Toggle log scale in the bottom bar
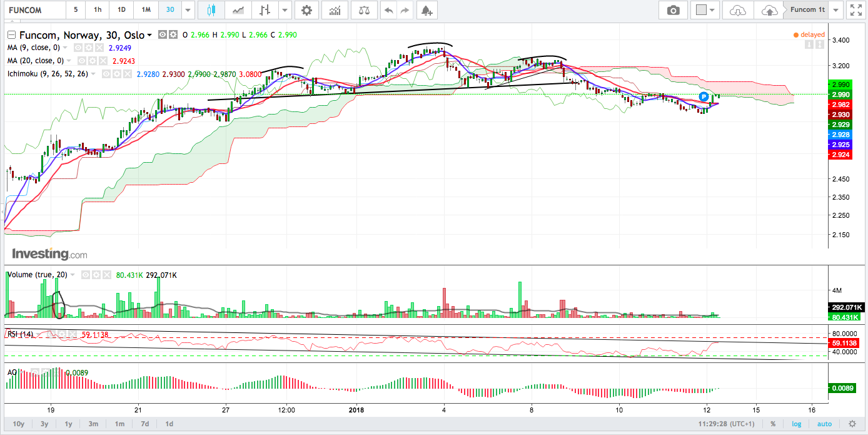Viewport: 868px width, 435px height. (796, 424)
